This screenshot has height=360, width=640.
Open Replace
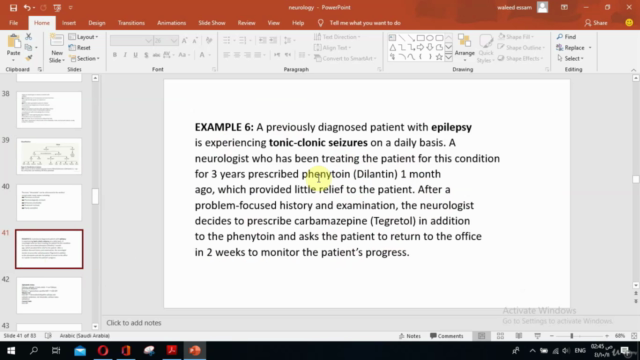point(574,48)
